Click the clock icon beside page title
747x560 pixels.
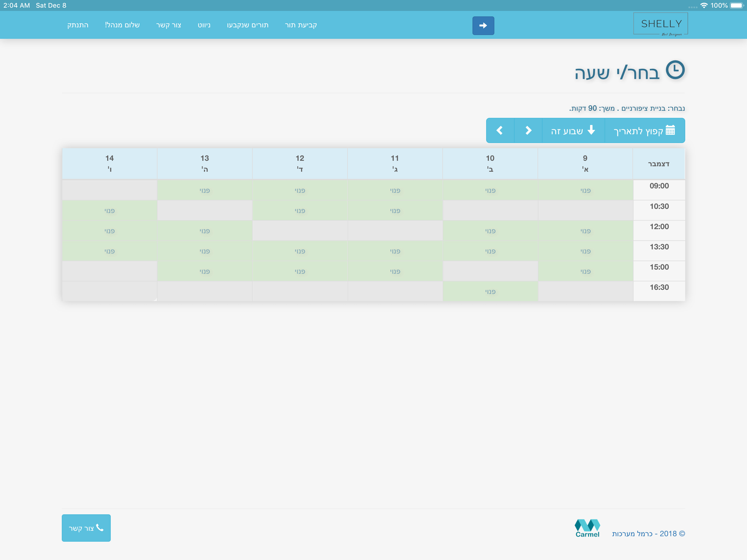(675, 70)
